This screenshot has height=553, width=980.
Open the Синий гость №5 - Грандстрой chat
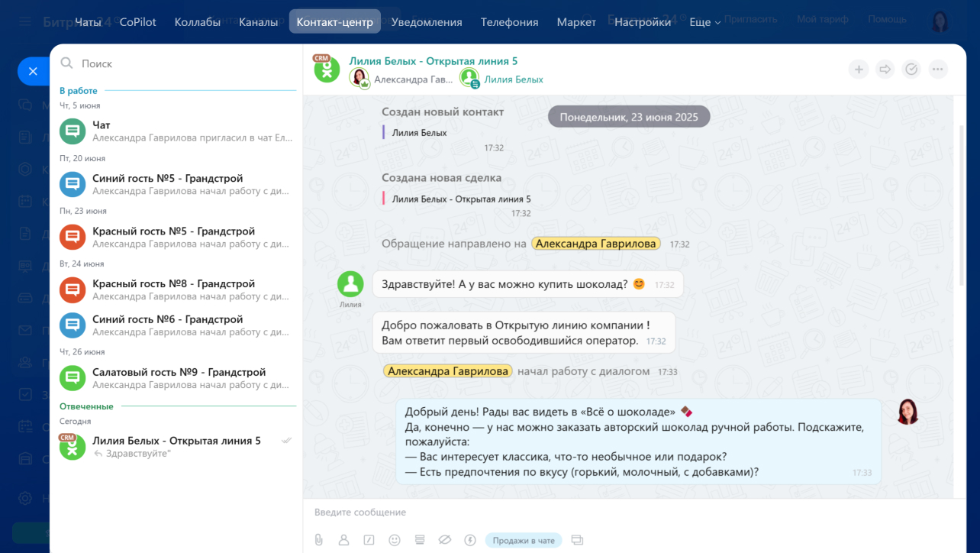[x=177, y=184]
